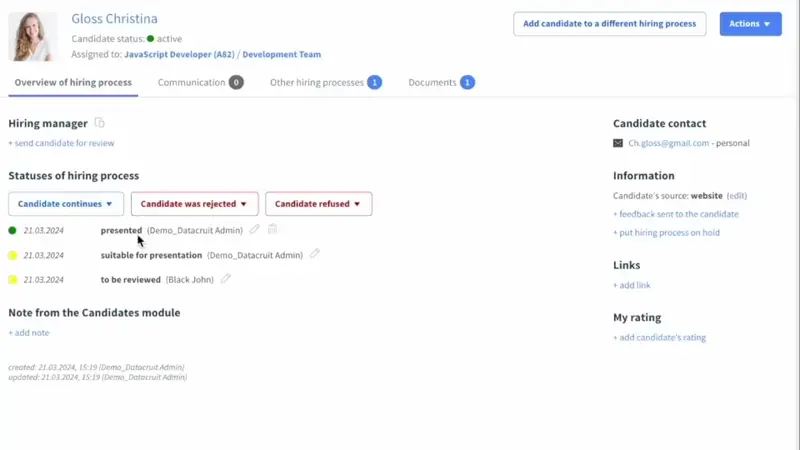Viewport: 800px width, 450px height.
Task: Select the Overview of hiring process tab
Action: pyautogui.click(x=73, y=82)
